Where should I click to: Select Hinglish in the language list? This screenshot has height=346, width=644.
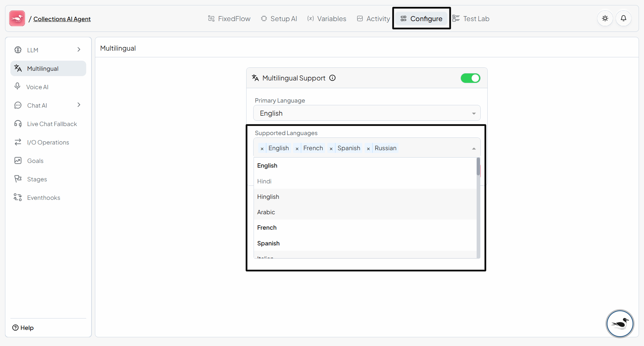coord(268,197)
